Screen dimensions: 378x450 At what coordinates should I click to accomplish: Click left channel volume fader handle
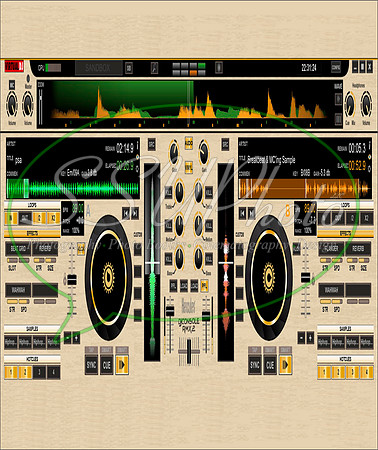[170, 312]
